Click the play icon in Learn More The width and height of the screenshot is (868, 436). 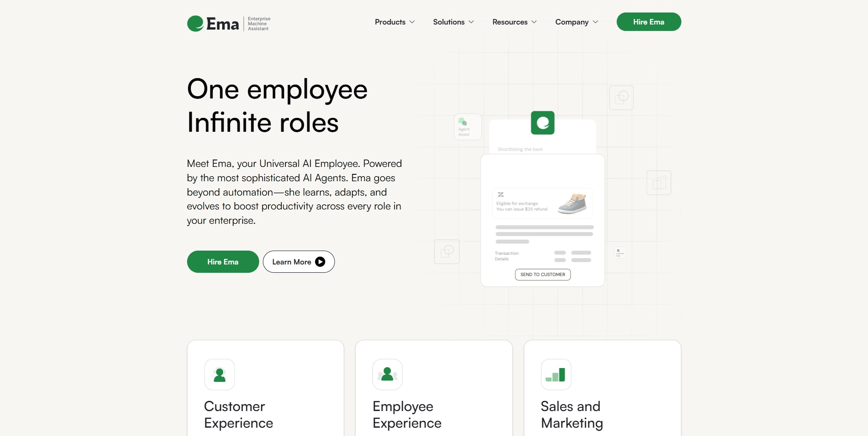pos(320,262)
